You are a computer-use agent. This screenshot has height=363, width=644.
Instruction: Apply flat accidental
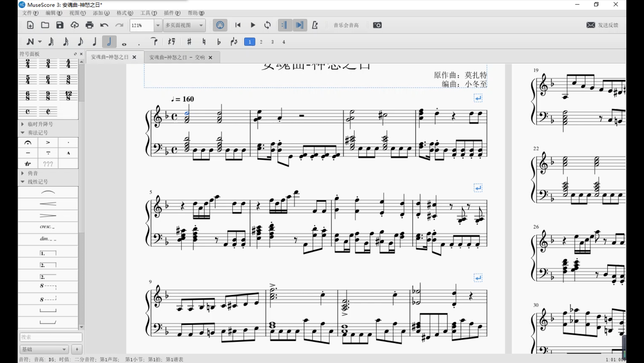(219, 42)
